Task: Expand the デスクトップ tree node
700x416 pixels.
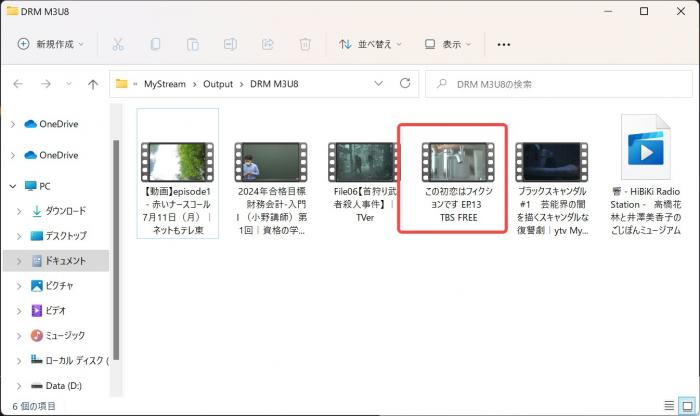Action: 19,236
